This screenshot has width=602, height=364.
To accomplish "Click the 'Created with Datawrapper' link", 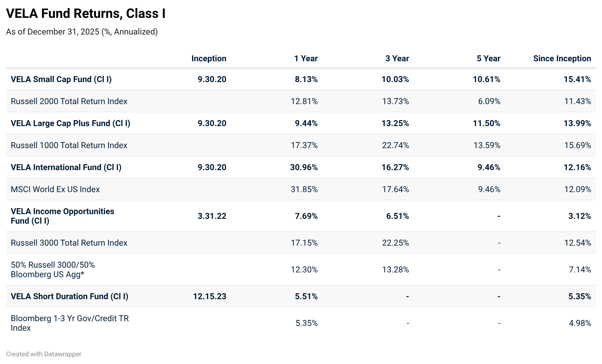I will [43, 354].
